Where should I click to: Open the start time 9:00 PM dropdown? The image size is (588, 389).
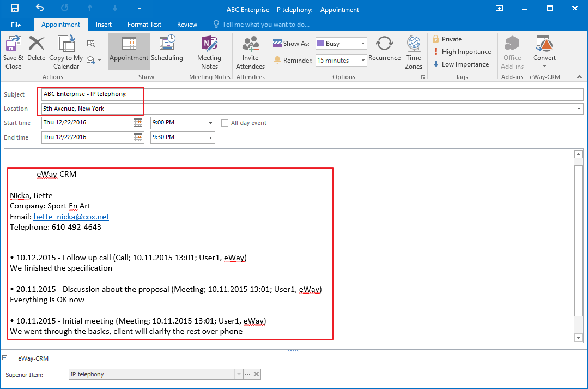[x=210, y=123]
